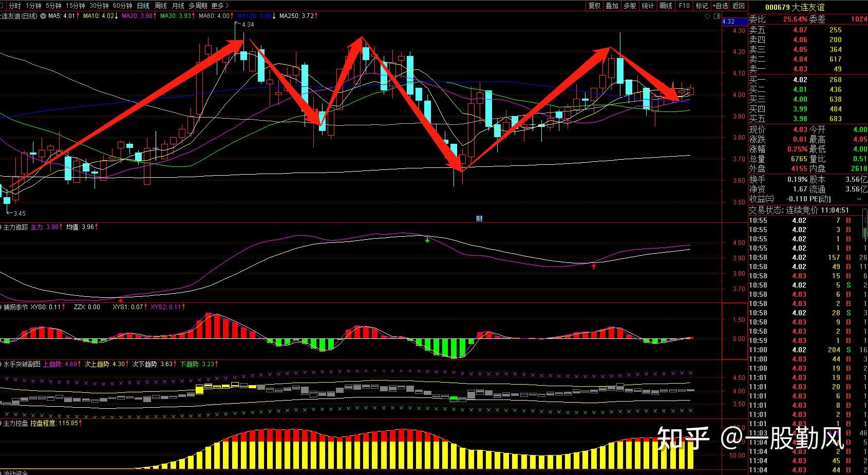Viewport: 868px width, 475px height.
Task: Click the 上趋势: 4.69 indicator value
Action: pyautogui.click(x=61, y=364)
